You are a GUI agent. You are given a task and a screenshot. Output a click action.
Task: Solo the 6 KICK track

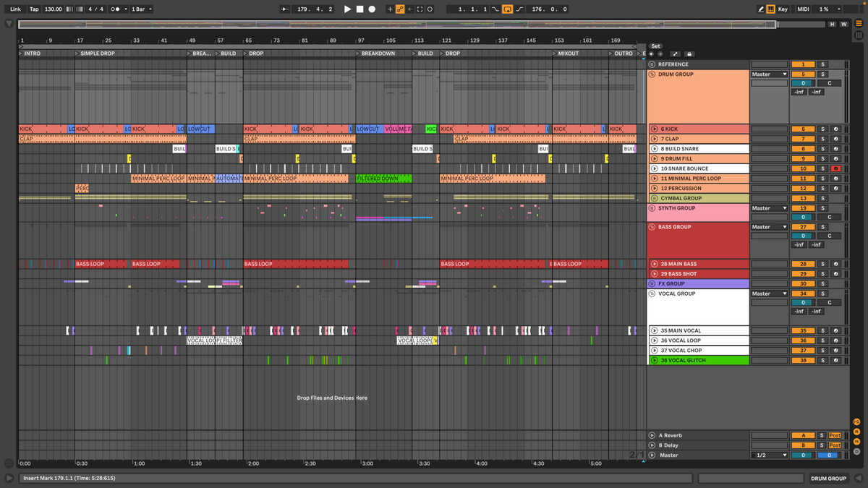[x=822, y=129]
